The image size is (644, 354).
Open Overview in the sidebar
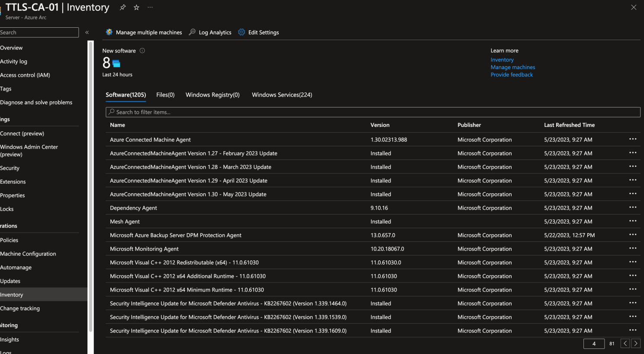(12, 48)
